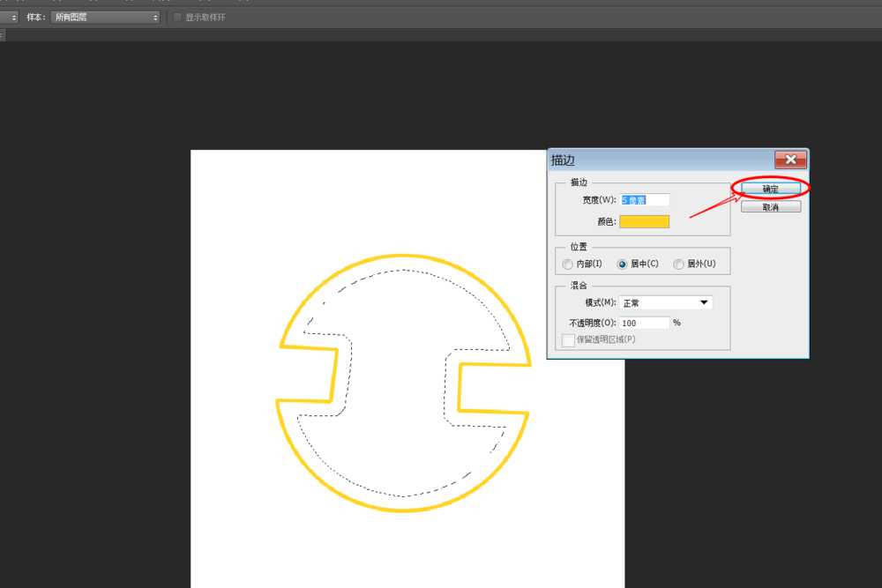
Task: Click the 样本 label in the options bar
Action: point(36,17)
